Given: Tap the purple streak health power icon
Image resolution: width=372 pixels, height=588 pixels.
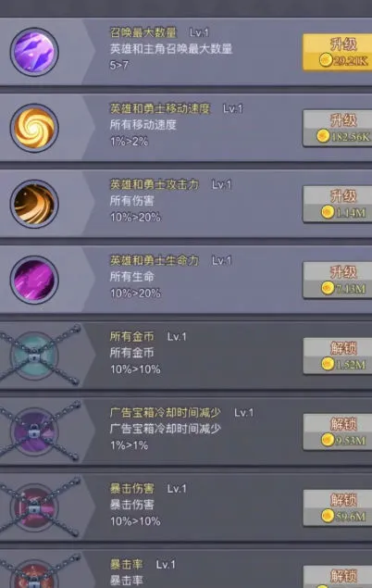Looking at the screenshot, I should (x=34, y=280).
